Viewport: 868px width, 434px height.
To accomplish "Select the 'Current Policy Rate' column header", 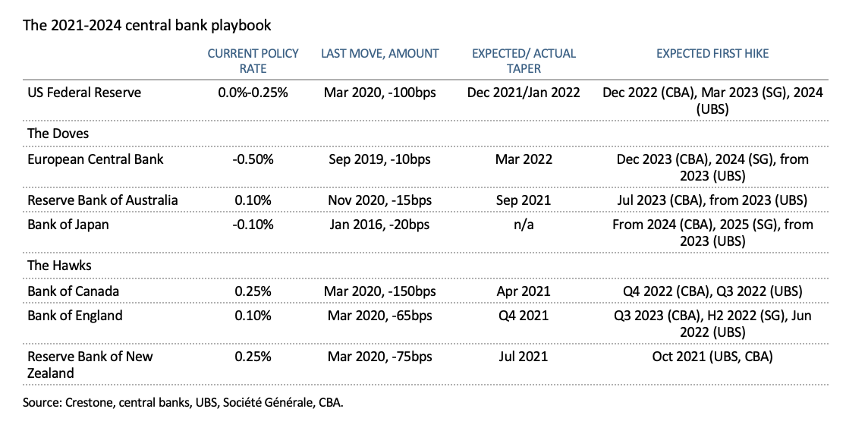I will [x=253, y=61].
